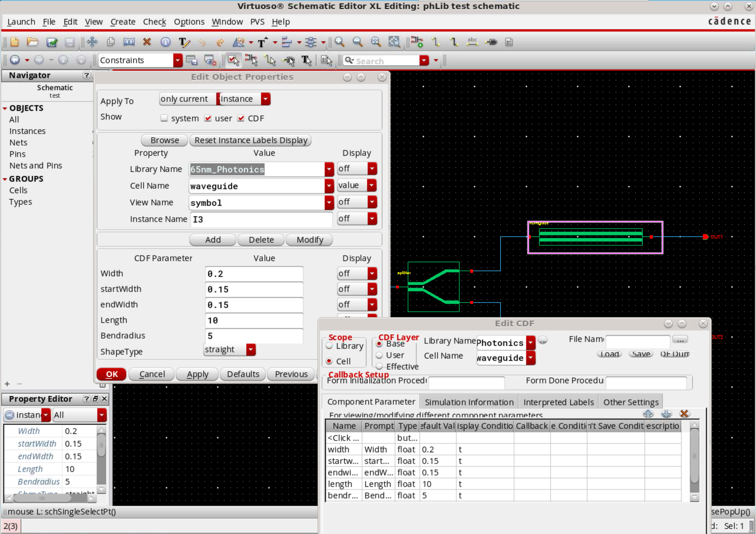Select the Move (four-arrow) tool
The height and width of the screenshot is (534, 756).
92,42
